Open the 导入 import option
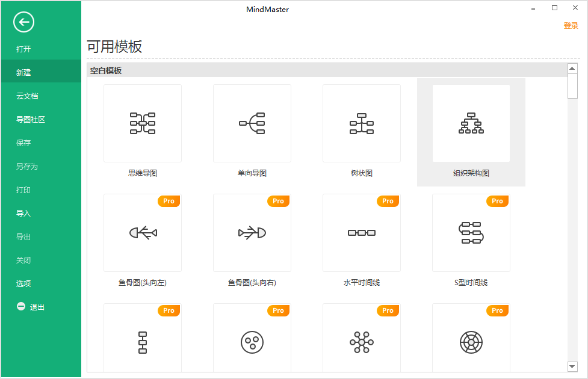The height and width of the screenshot is (379, 588). (x=42, y=214)
